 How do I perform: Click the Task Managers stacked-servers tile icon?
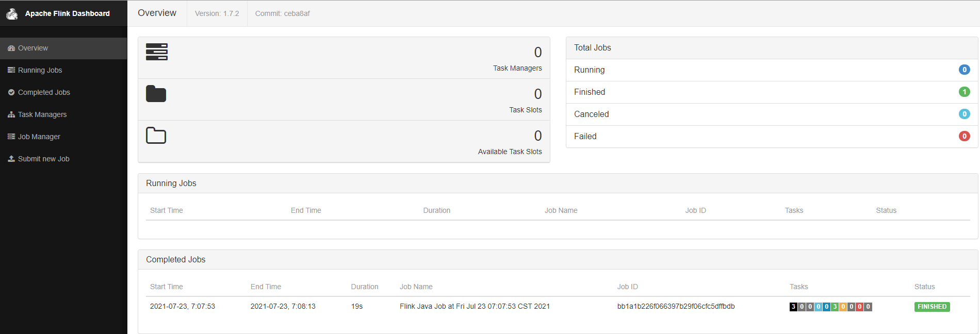tap(157, 52)
